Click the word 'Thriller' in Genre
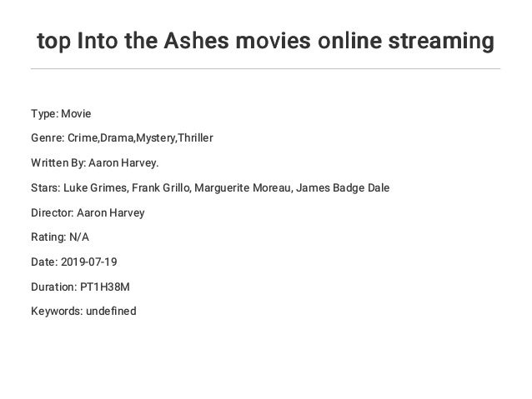Screen dimensions: 532x399 coord(195,138)
